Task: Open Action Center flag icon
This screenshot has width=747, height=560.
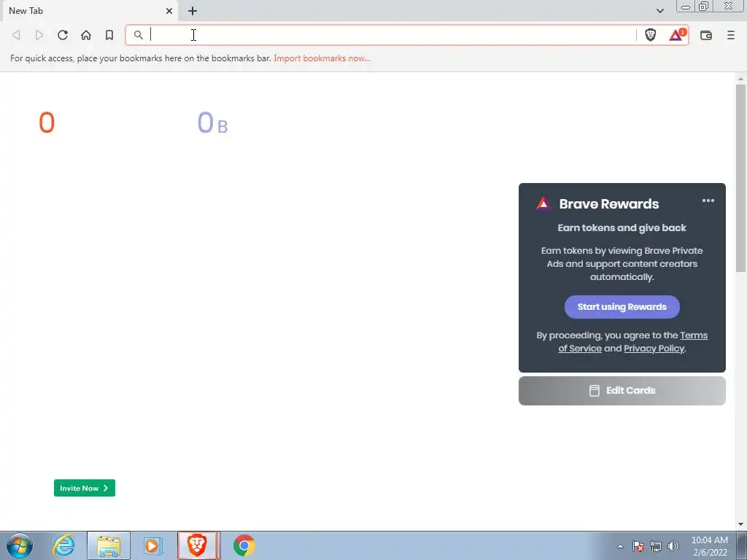Action: (x=638, y=546)
